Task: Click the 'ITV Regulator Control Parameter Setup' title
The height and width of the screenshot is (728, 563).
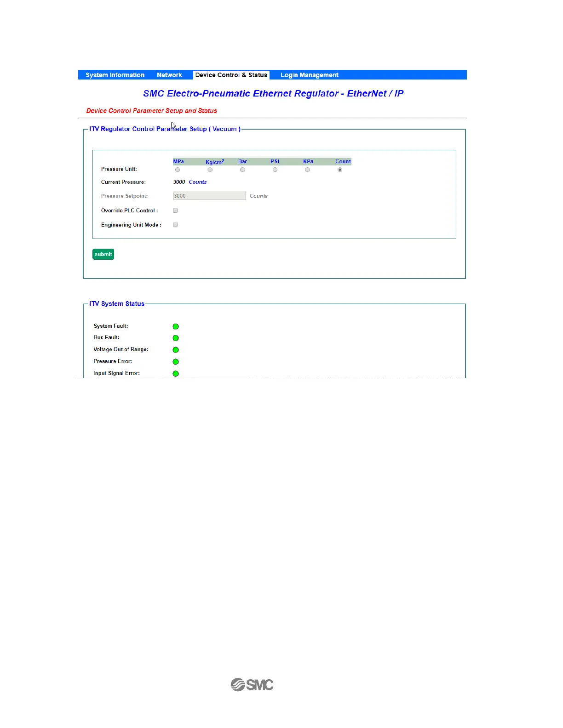Action: point(165,129)
